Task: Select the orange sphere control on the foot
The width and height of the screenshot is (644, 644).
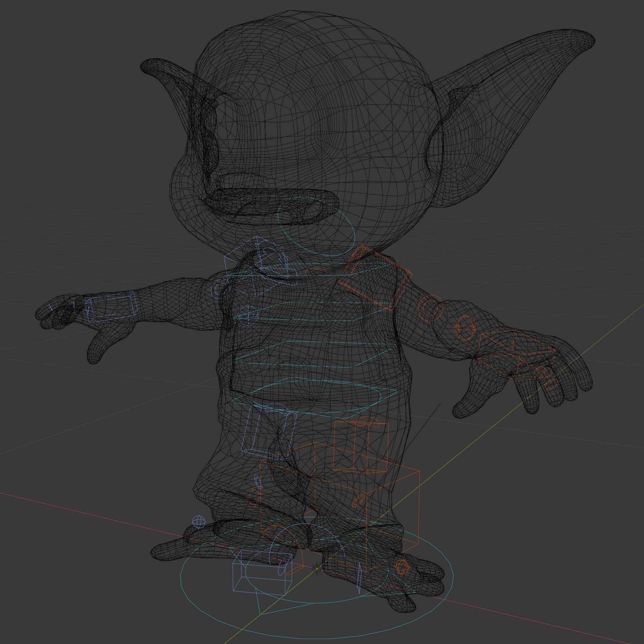Action: [x=402, y=567]
